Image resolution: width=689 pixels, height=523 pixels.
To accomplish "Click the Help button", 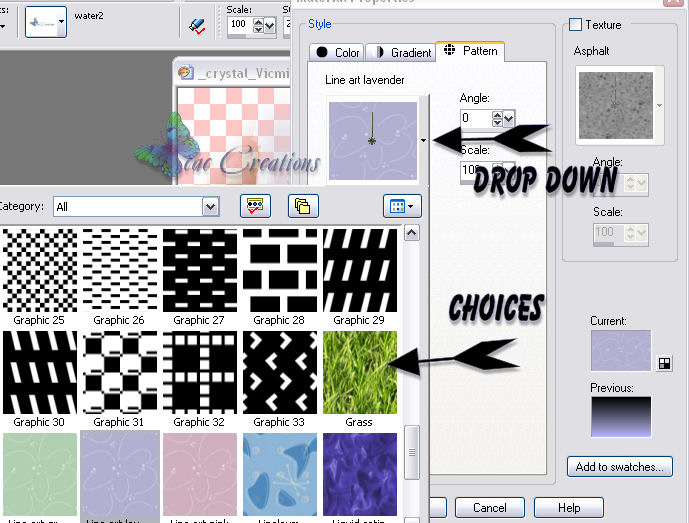I will pyautogui.click(x=569, y=508).
